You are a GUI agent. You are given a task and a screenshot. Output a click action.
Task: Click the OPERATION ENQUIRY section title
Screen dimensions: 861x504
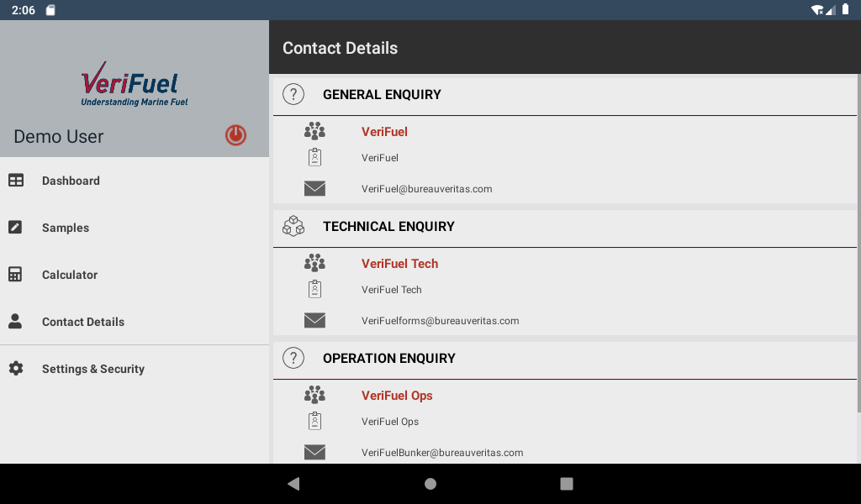388,358
